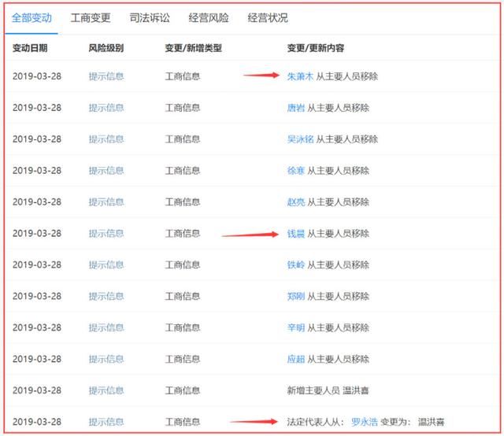Select the 徐寒 name link
The height and width of the screenshot is (436, 504).
tap(295, 171)
